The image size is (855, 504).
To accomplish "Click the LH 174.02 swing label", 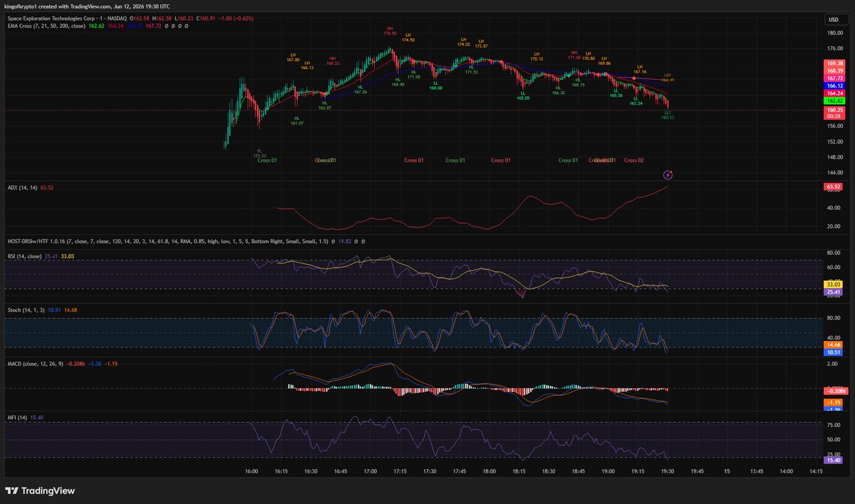I will pyautogui.click(x=463, y=42).
